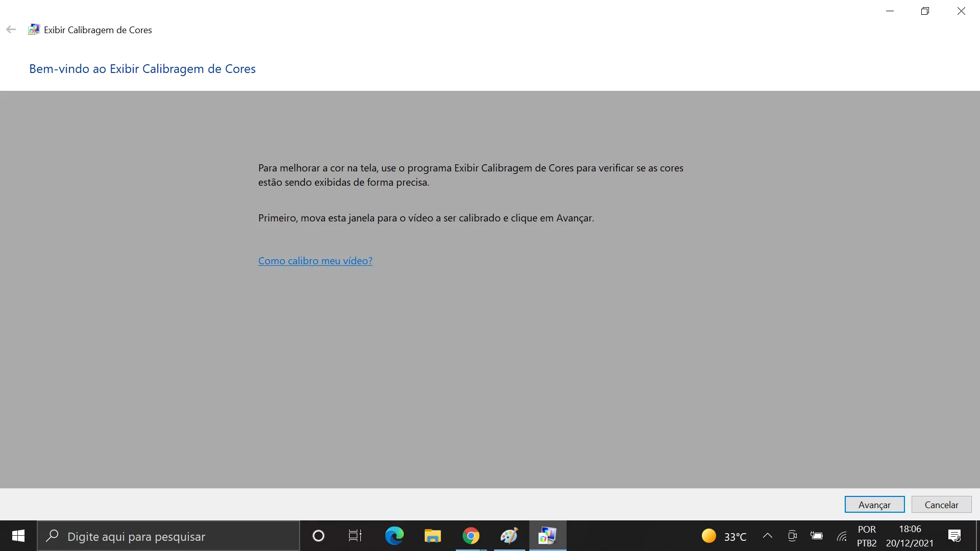This screenshot has height=551, width=980.
Task: Click the Avançar button
Action: click(874, 505)
